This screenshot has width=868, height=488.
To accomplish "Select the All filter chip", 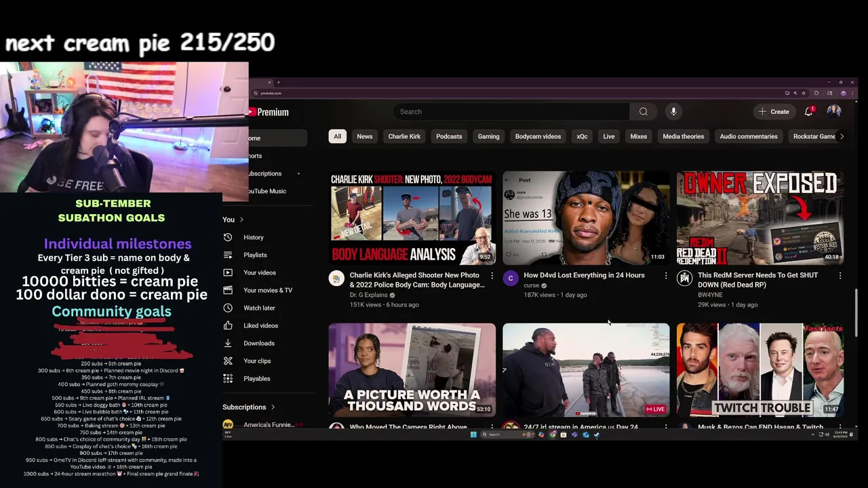I will tap(337, 136).
